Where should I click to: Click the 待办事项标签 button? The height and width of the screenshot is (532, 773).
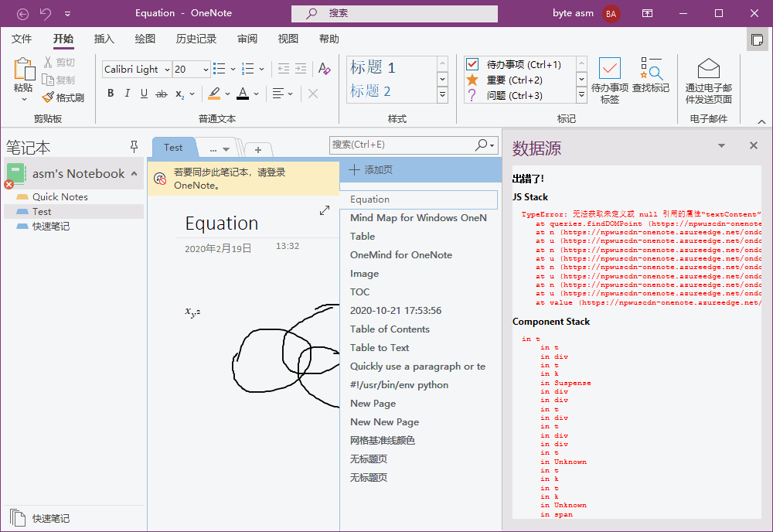coord(609,80)
